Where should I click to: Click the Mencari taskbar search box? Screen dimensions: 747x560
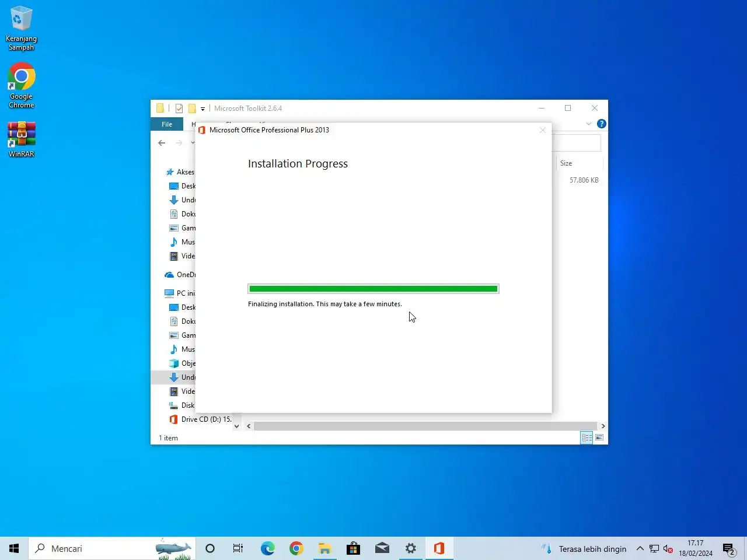[x=112, y=548]
